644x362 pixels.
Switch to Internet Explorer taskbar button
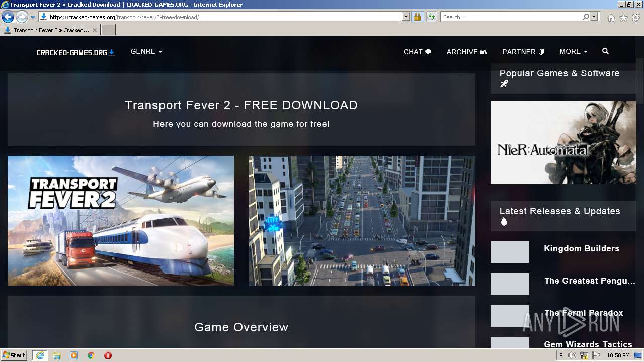click(x=40, y=355)
